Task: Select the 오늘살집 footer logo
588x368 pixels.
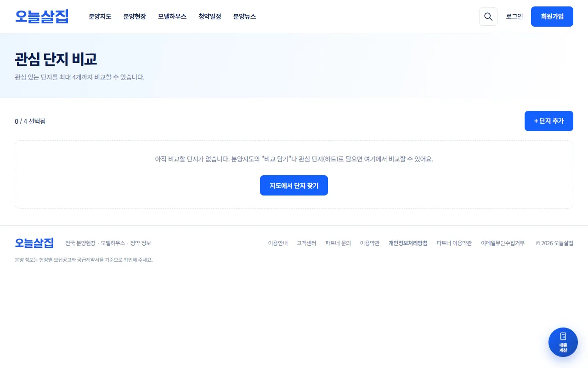Action: 34,243
